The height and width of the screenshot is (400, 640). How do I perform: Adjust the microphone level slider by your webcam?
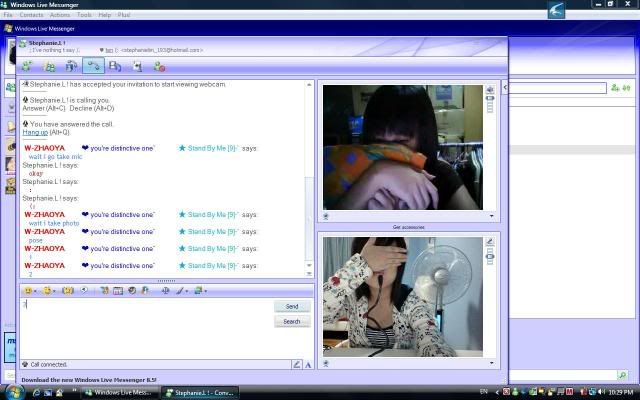pos(490,256)
